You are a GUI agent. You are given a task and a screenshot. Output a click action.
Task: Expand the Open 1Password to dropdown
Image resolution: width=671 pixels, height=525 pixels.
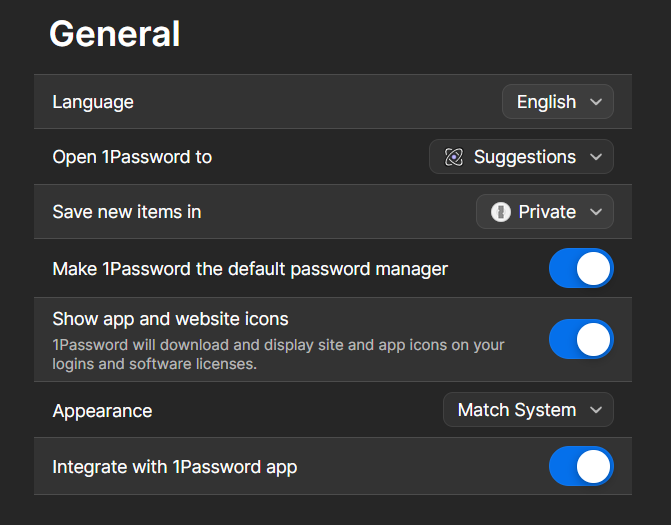[521, 157]
